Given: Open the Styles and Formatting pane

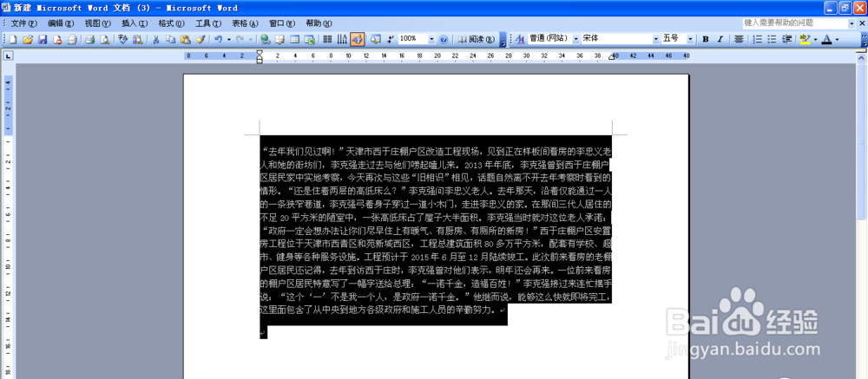Looking at the screenshot, I should 520,39.
